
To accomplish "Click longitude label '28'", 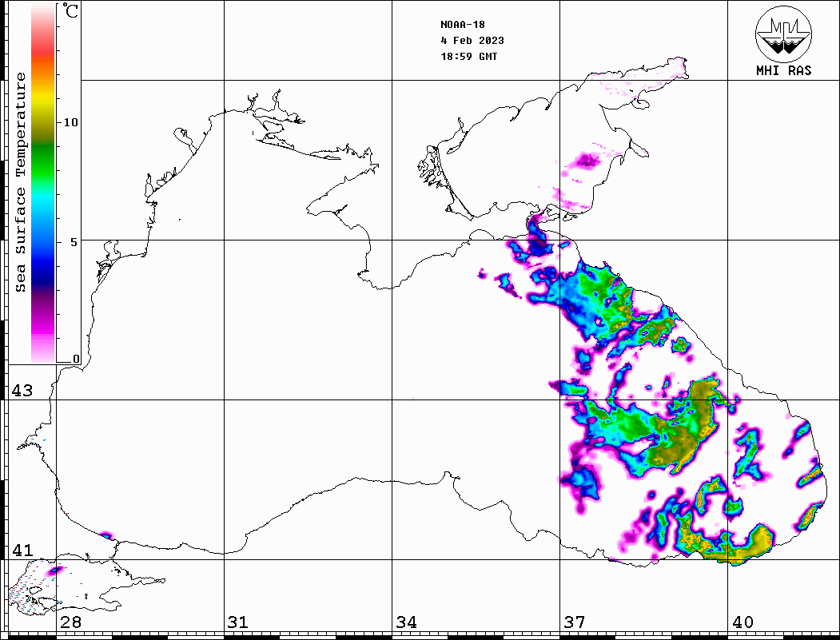I will 70,622.
